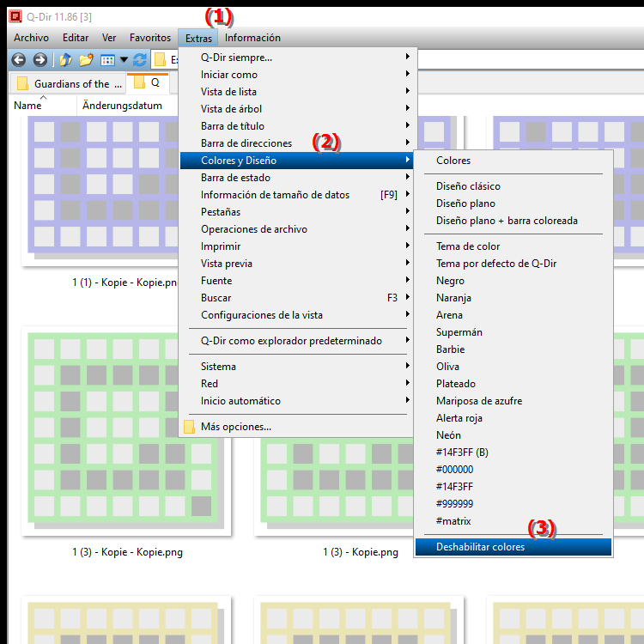Open the Editar menu
The image size is (644, 644).
[x=76, y=38]
